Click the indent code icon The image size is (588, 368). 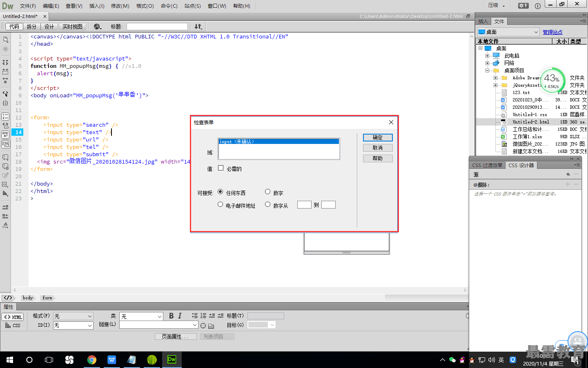point(5,207)
